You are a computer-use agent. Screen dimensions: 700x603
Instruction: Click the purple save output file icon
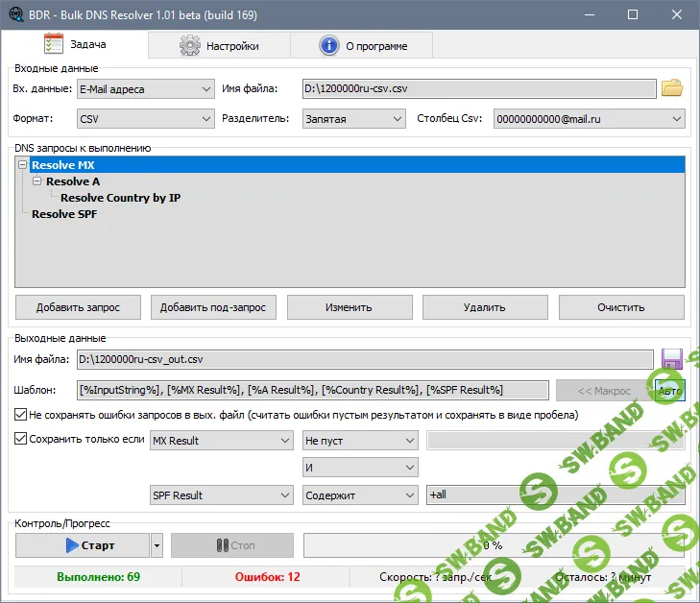672,359
